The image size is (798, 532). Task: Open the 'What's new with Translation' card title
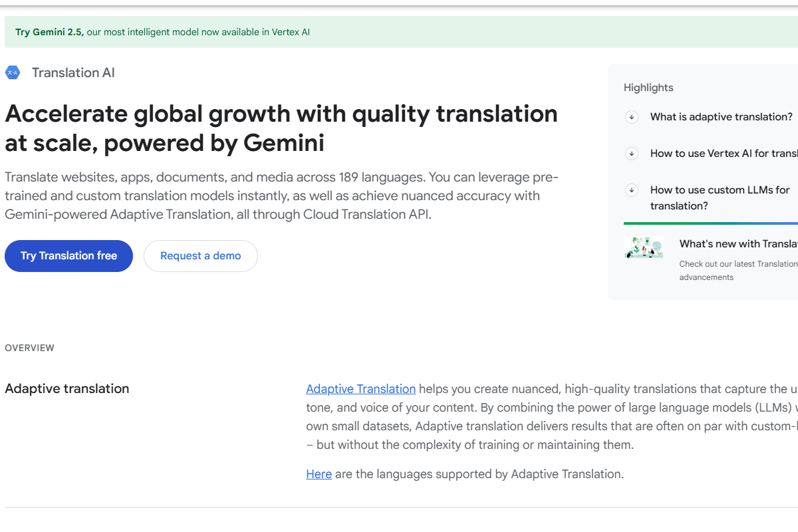pos(739,244)
